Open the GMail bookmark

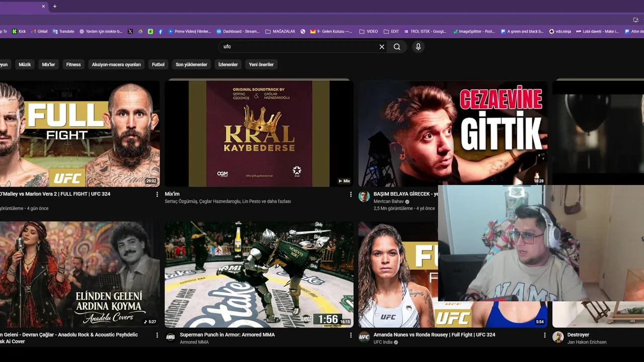pos(39,31)
